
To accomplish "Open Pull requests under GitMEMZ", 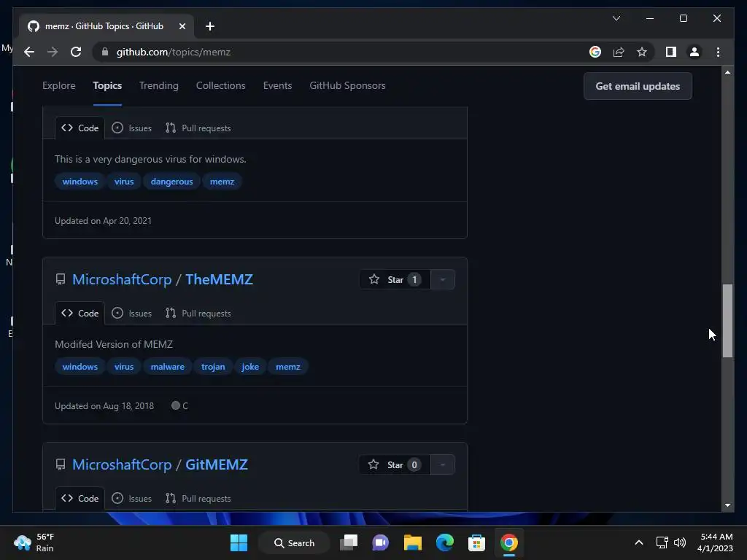I will [x=198, y=499].
